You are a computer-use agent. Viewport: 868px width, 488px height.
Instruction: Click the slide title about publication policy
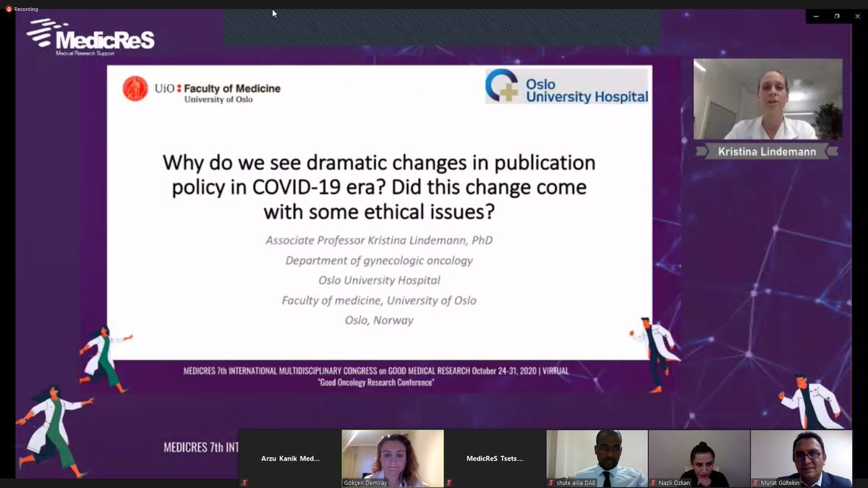tap(379, 187)
